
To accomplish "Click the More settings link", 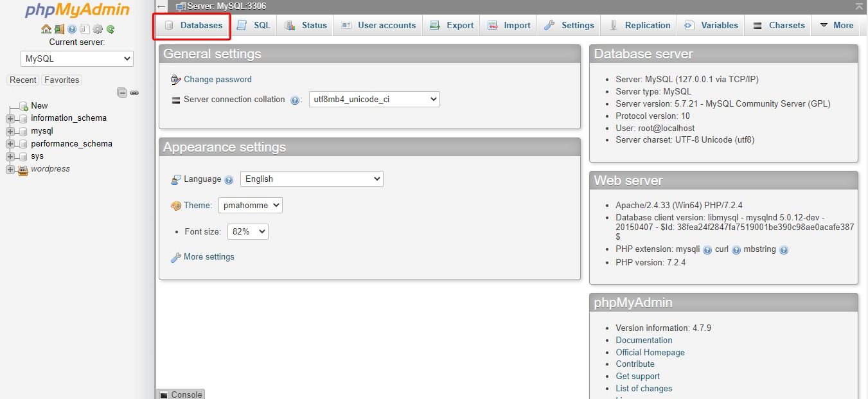I will tap(209, 257).
